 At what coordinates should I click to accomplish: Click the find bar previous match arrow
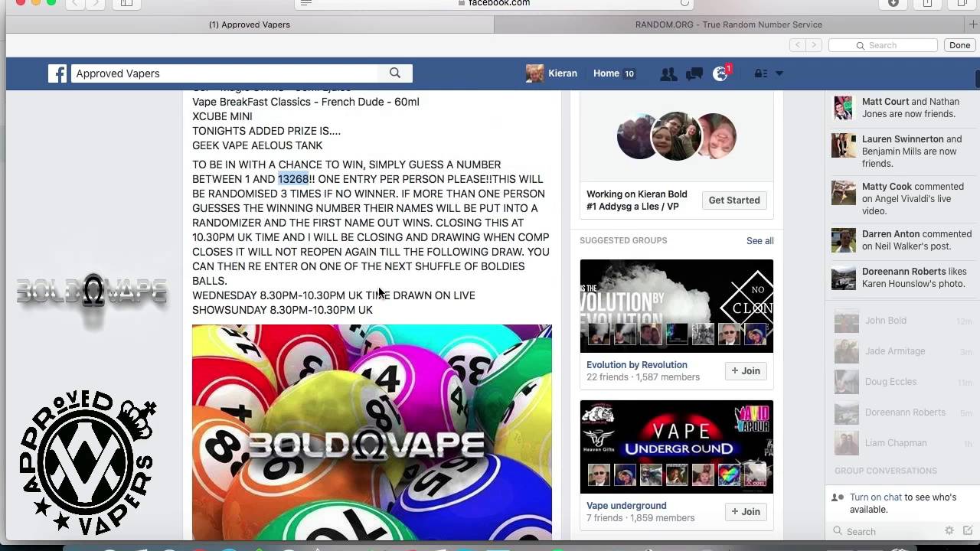798,45
